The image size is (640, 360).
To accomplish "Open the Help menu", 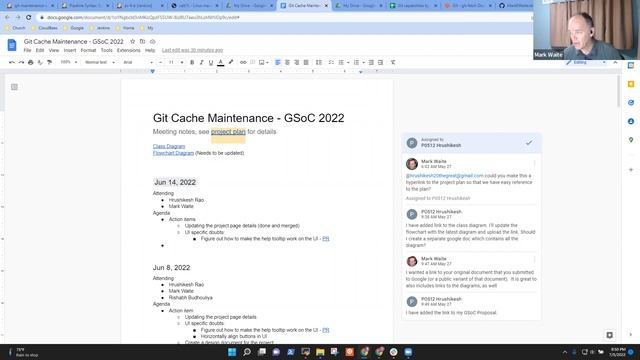I will pos(150,50).
